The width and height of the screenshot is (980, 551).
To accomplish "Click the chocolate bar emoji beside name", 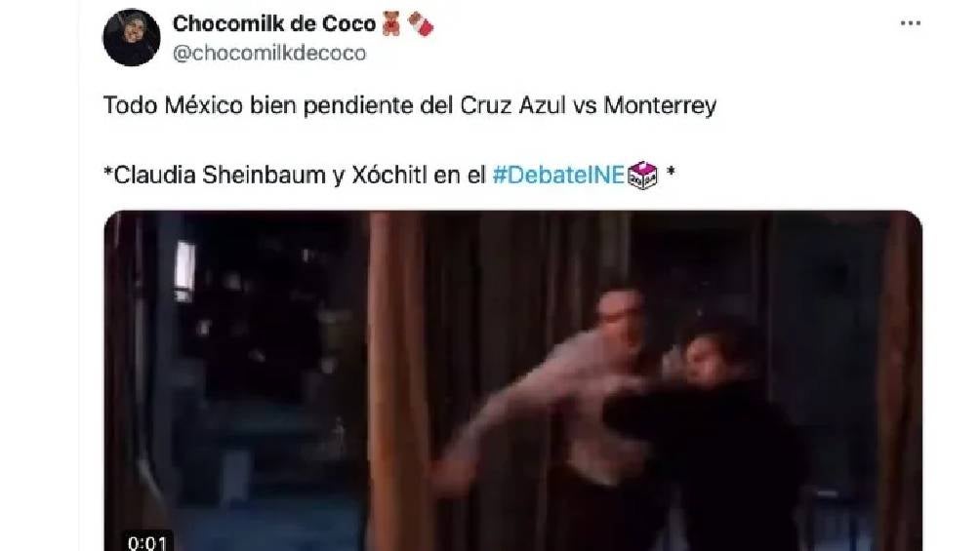I will click(421, 24).
